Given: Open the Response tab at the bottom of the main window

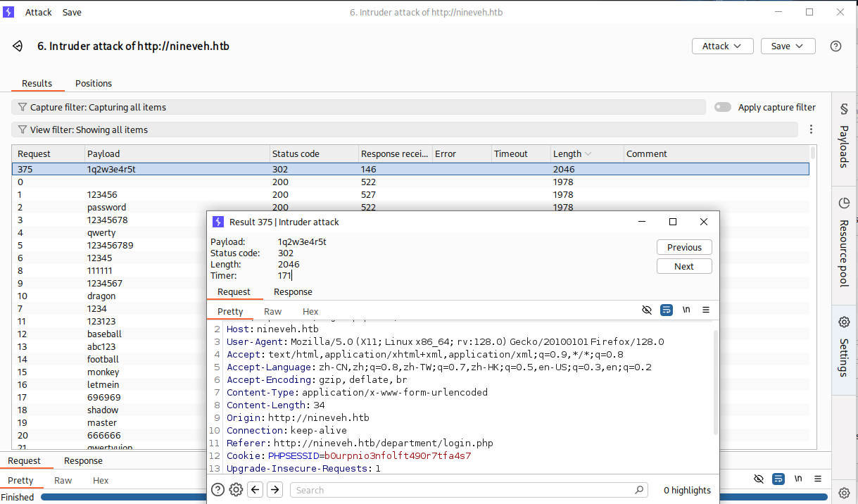Looking at the screenshot, I should tap(83, 461).
